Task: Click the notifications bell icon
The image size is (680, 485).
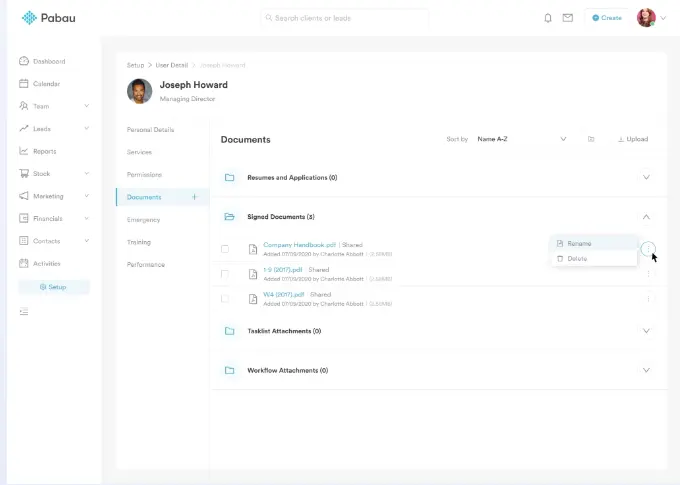Action: [548, 18]
